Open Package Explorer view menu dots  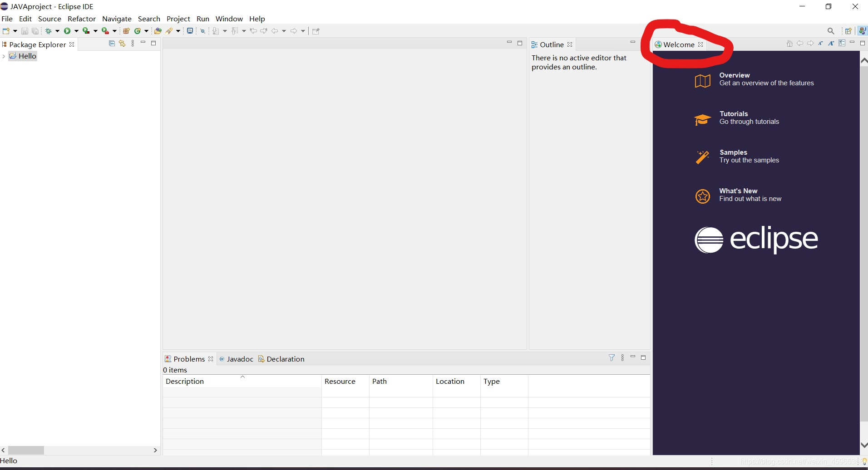[133, 43]
